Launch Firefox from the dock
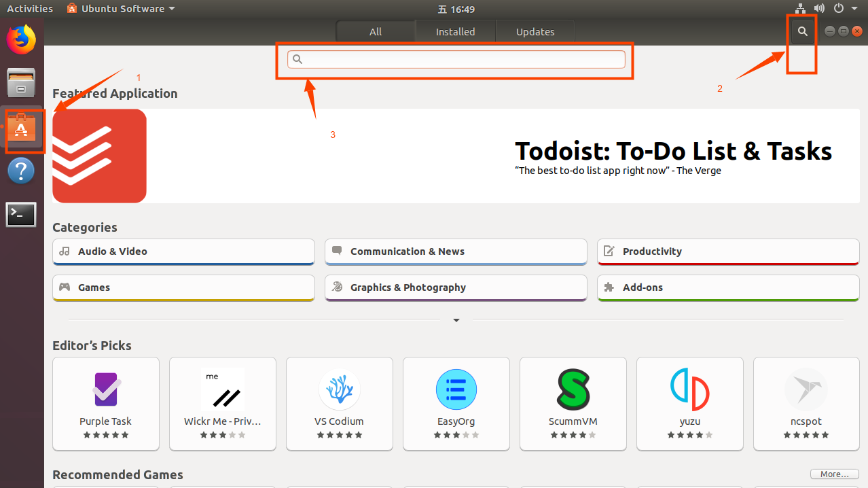This screenshot has height=488, width=868. [21, 39]
